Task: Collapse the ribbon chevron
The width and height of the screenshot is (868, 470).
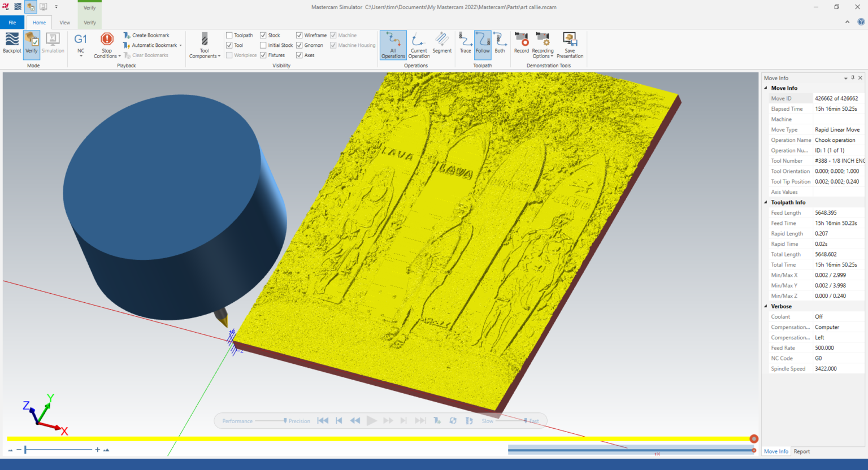Action: [847, 22]
